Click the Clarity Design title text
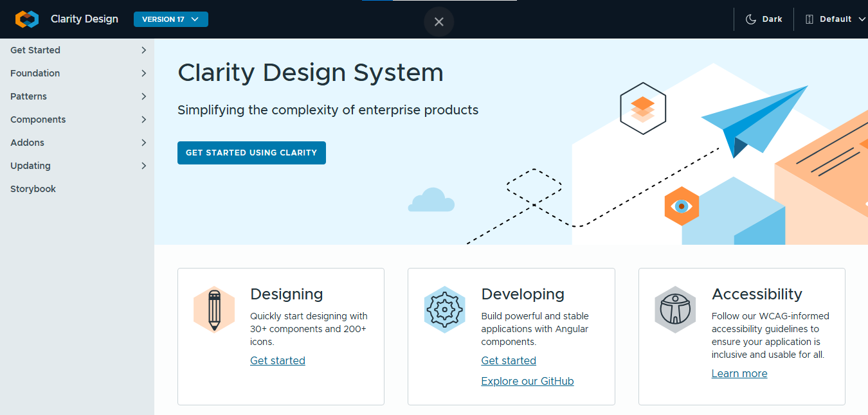 click(84, 19)
